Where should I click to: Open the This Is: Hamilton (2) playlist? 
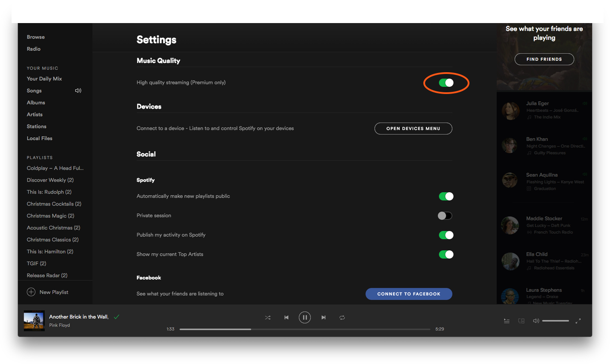(x=50, y=252)
